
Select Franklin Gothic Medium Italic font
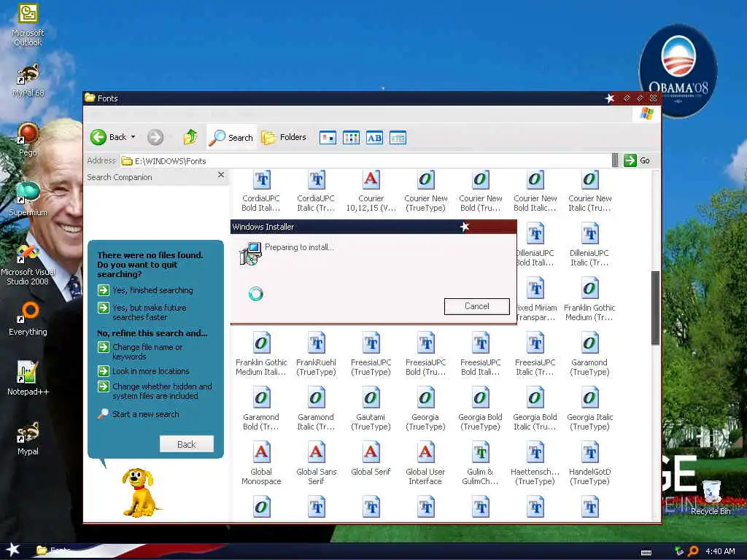tap(261, 355)
